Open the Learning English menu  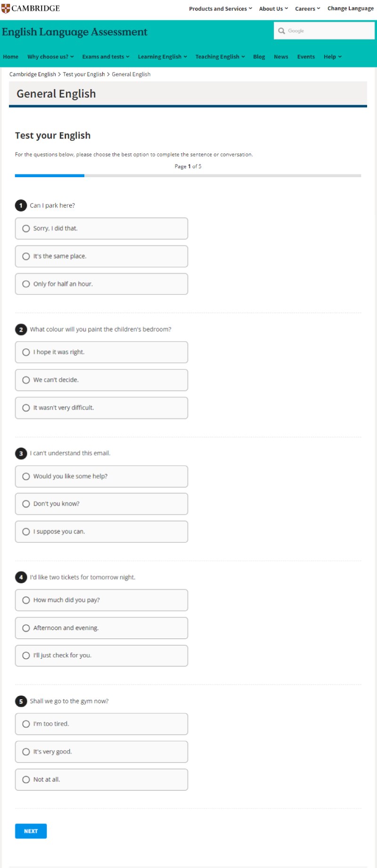163,57
